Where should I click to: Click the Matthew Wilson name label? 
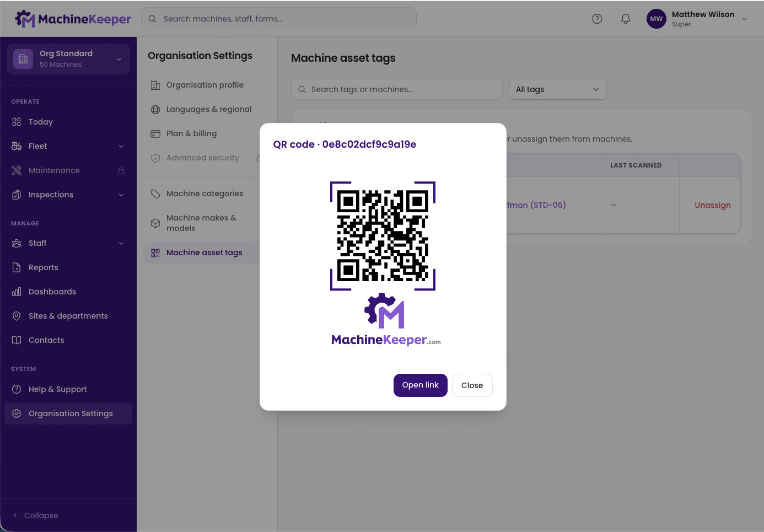(x=703, y=14)
